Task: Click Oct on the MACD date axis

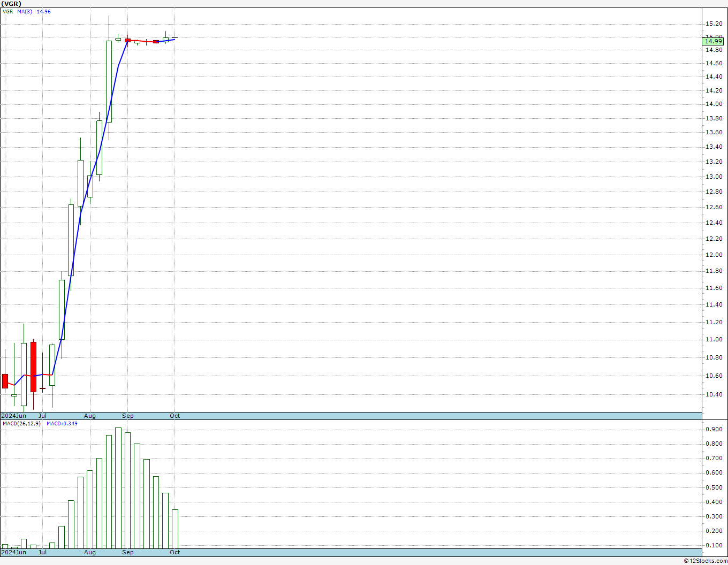Action: [x=175, y=552]
